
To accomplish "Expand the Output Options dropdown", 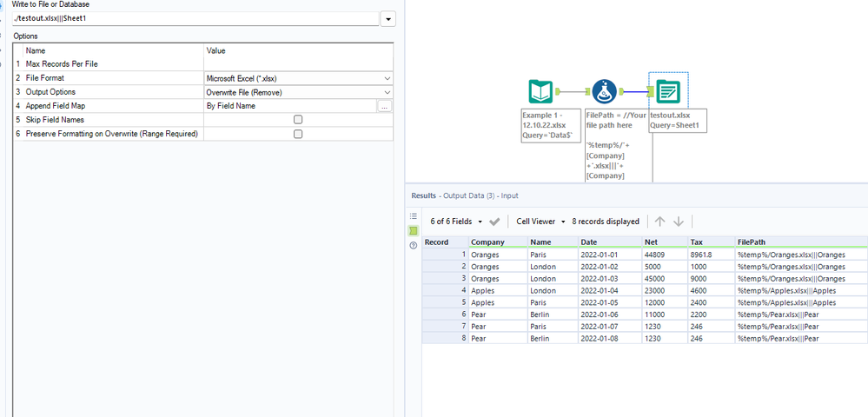I will point(387,92).
